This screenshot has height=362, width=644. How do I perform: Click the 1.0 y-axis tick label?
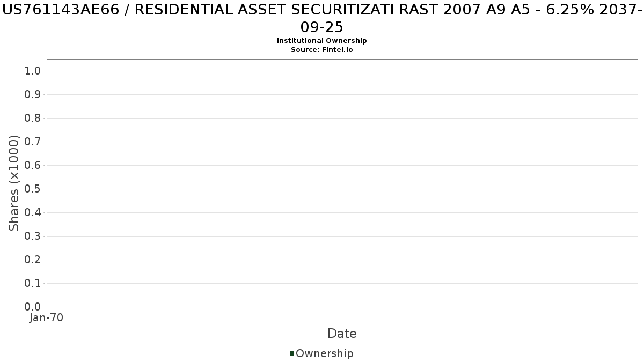33,71
